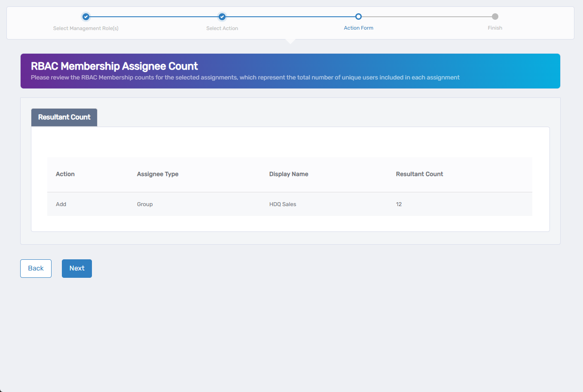Select the Add action table row
This screenshot has height=392, width=583.
click(61, 204)
